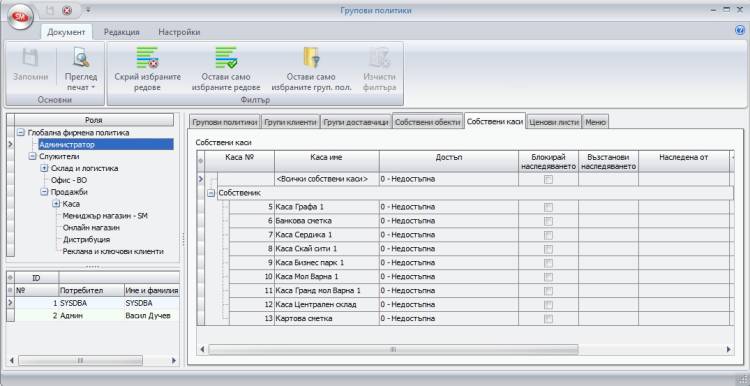Toggle block inheritance for Каса Скай сити 1
The image size is (750, 386).
pyautogui.click(x=548, y=249)
